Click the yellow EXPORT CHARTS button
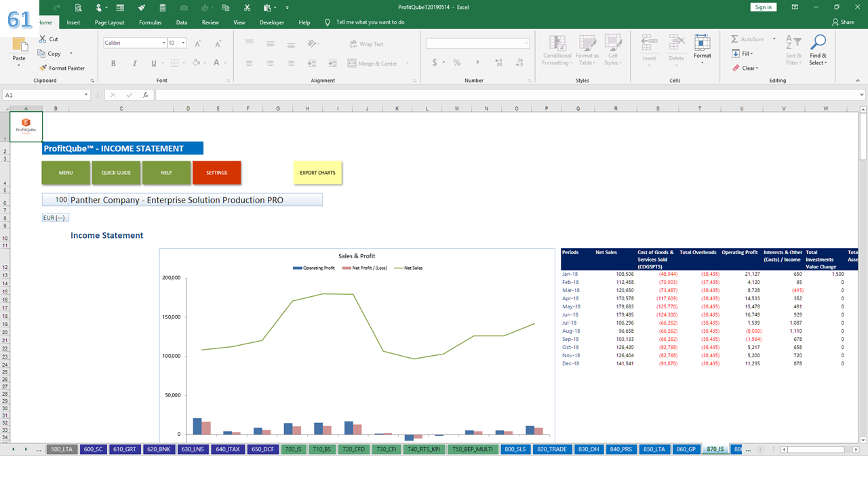The width and height of the screenshot is (868, 488). tap(317, 173)
